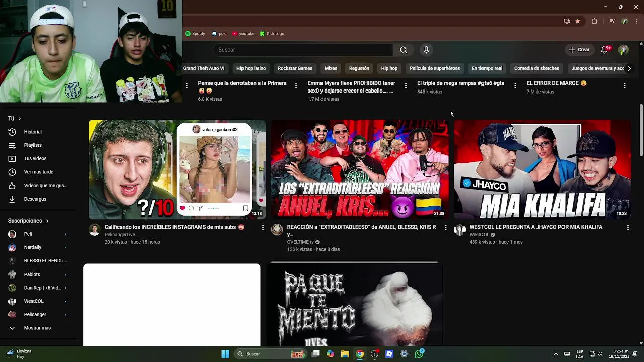Open Chrome media controls icon
The width and height of the screenshot is (644, 362).
click(612, 21)
